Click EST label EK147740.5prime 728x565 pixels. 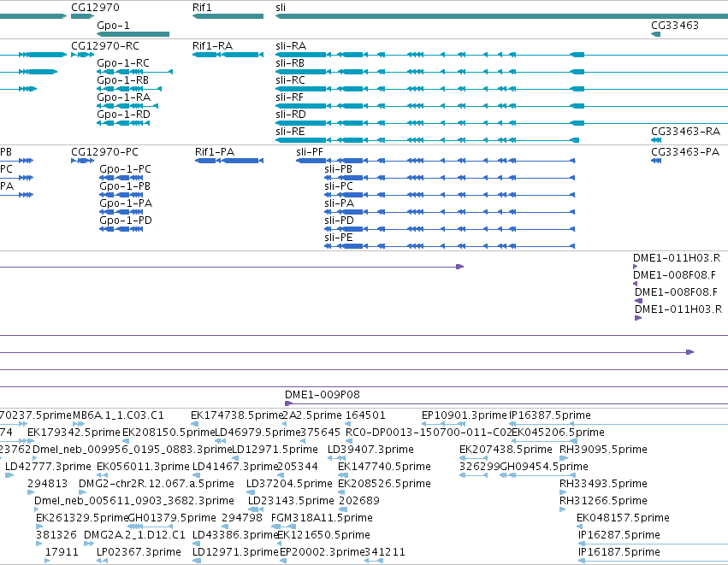(x=384, y=467)
